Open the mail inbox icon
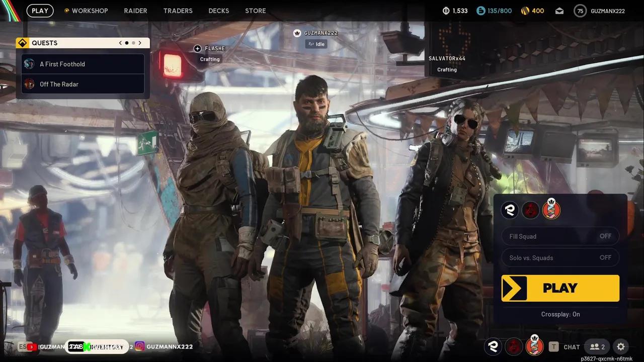Viewport: 644px width, 362px height. click(559, 11)
